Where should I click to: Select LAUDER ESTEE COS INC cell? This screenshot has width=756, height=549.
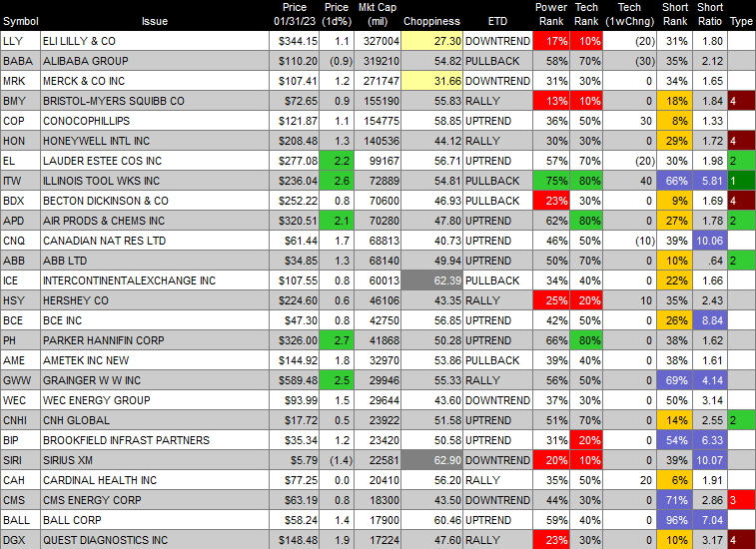155,161
